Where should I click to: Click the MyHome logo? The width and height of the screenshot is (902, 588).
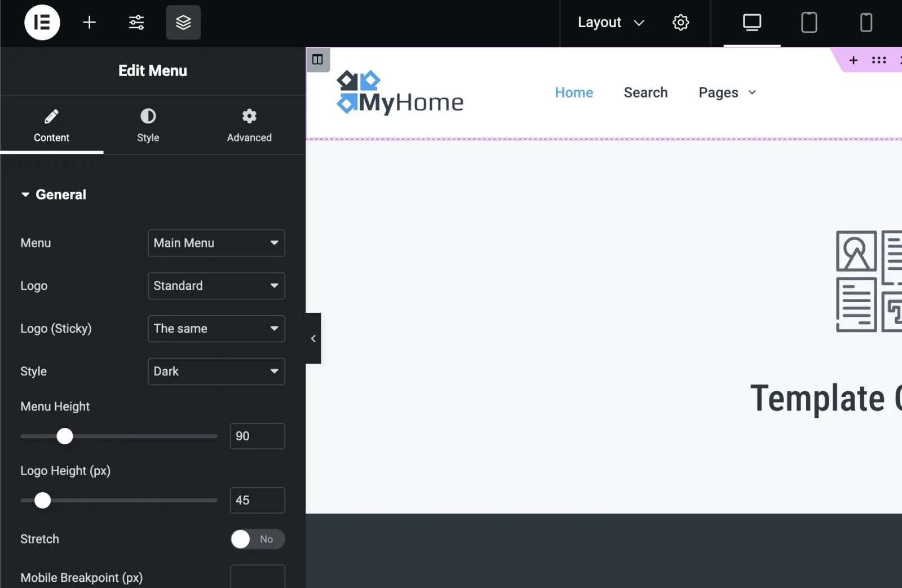click(400, 93)
